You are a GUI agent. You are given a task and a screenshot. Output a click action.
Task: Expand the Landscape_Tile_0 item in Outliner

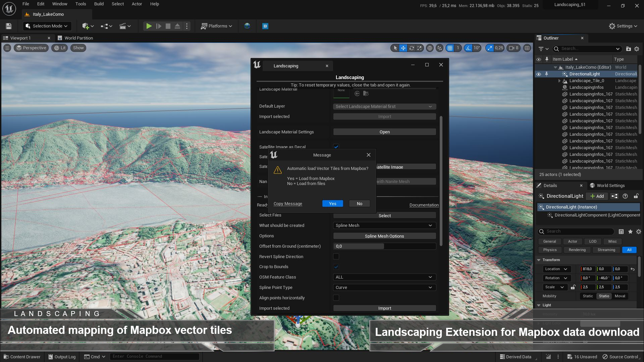(559, 80)
